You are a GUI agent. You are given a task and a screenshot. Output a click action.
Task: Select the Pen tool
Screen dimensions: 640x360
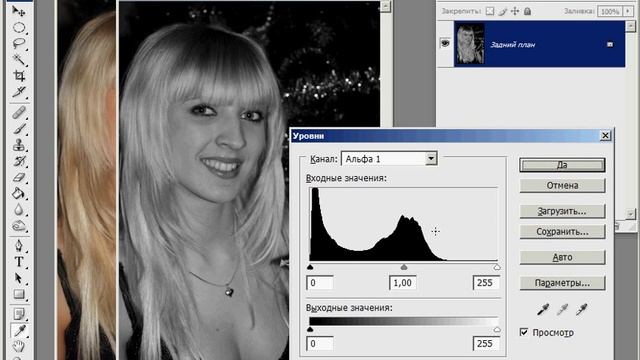pos(19,246)
